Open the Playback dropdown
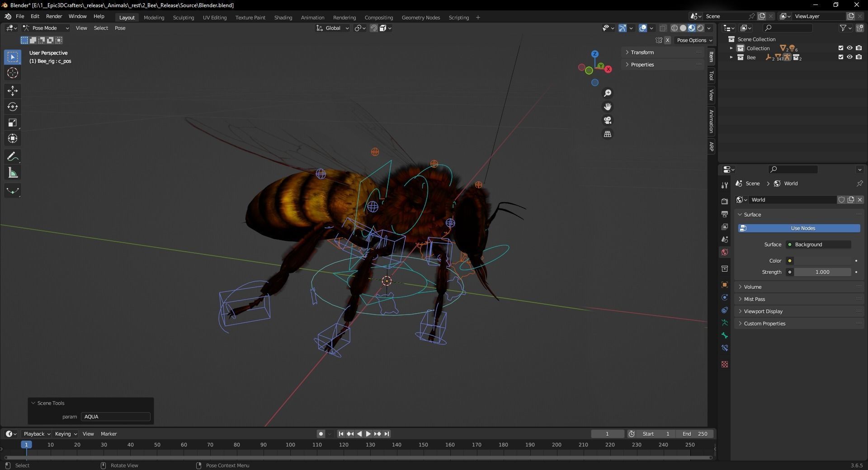Image resolution: width=868 pixels, height=470 pixels. coord(37,434)
